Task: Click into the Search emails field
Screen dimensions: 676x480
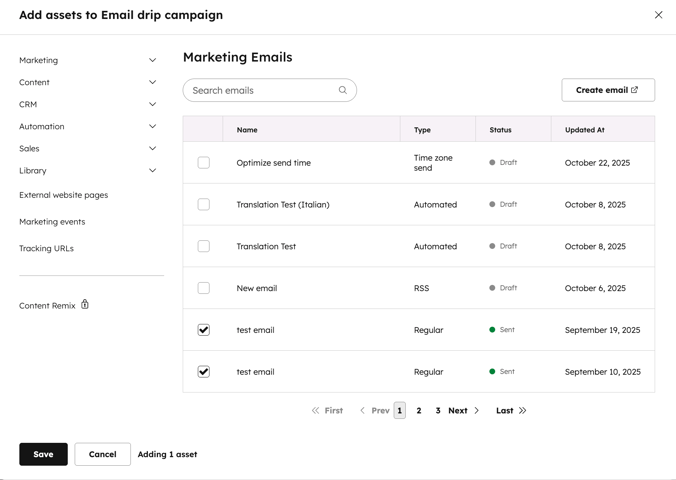Action: (262, 90)
